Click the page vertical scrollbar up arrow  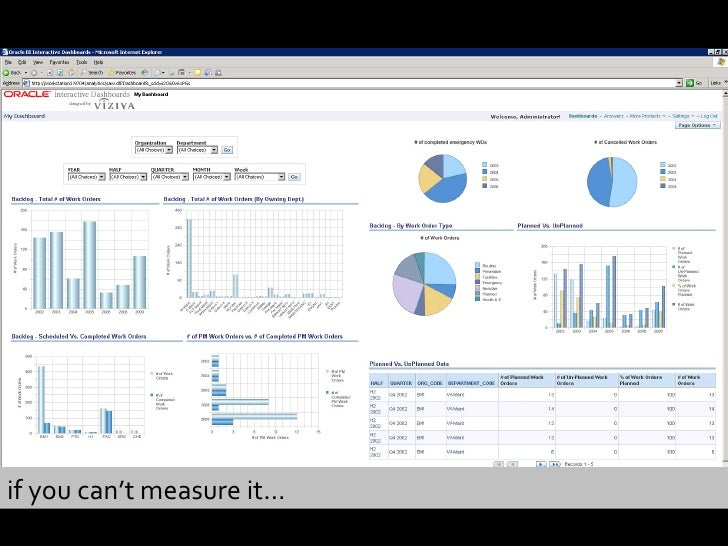(725, 94)
